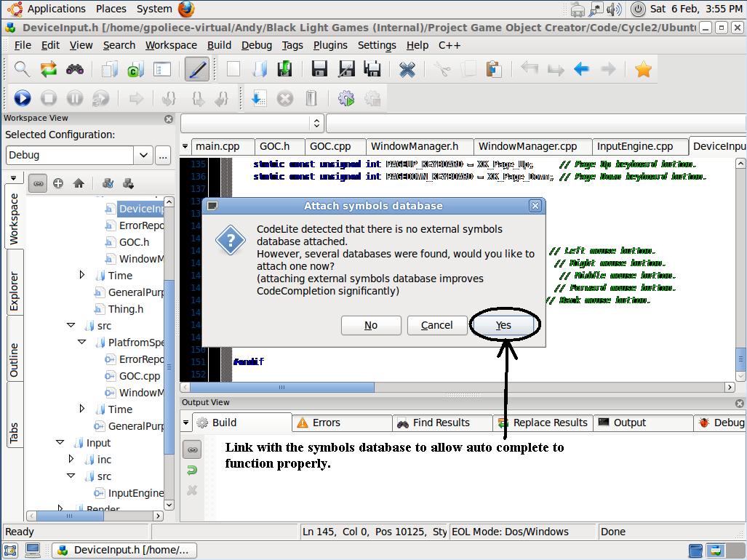Save the current file with floppy icon
The height and width of the screenshot is (560, 747).
coord(319,70)
